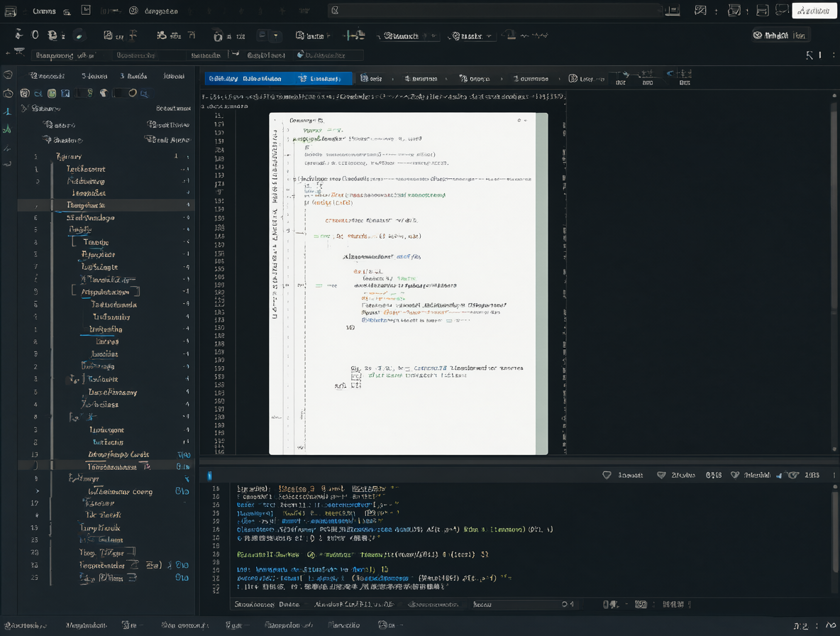The height and width of the screenshot is (636, 840).
Task: Select the highlighted grey row in sidebar tree
Action: click(x=106, y=204)
